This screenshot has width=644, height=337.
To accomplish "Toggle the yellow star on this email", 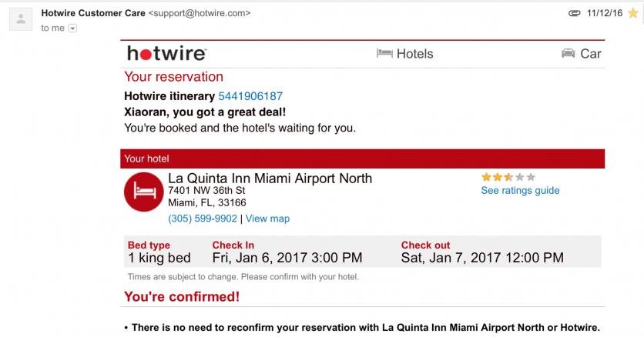I will (x=633, y=14).
